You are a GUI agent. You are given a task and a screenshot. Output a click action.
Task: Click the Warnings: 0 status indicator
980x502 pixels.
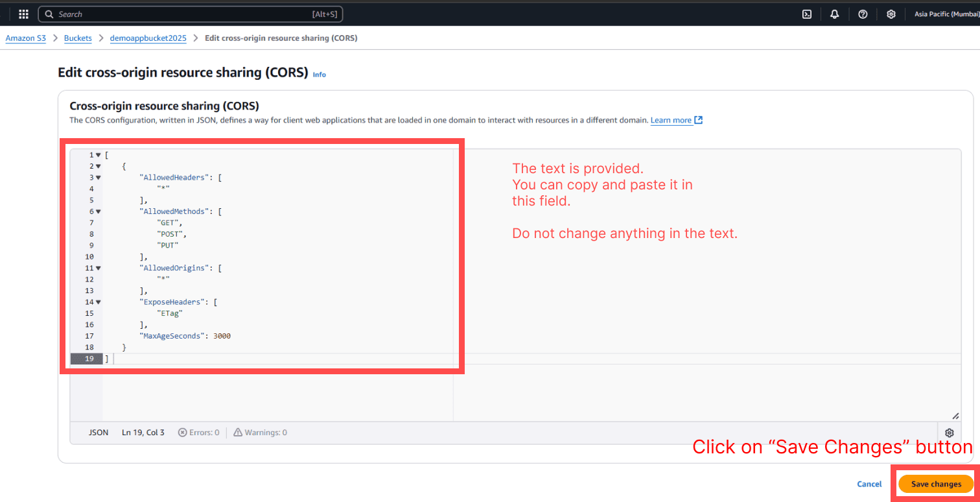pyautogui.click(x=260, y=433)
